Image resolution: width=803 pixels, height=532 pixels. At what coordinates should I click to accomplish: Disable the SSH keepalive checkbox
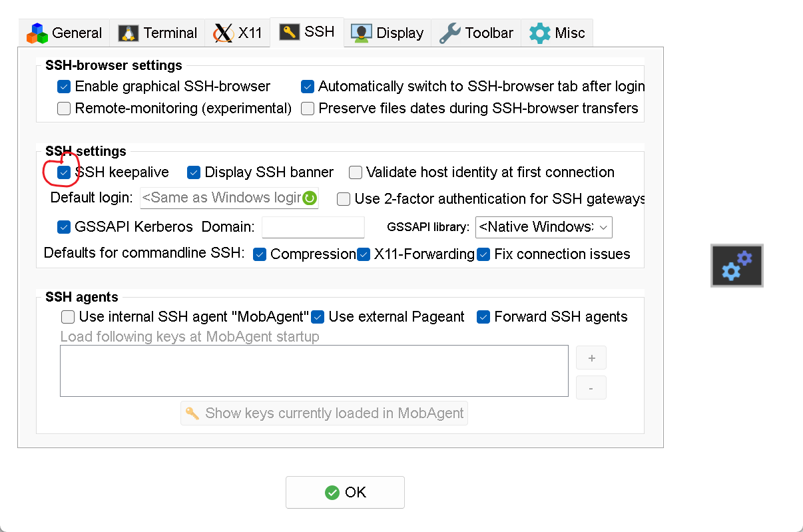tap(64, 172)
